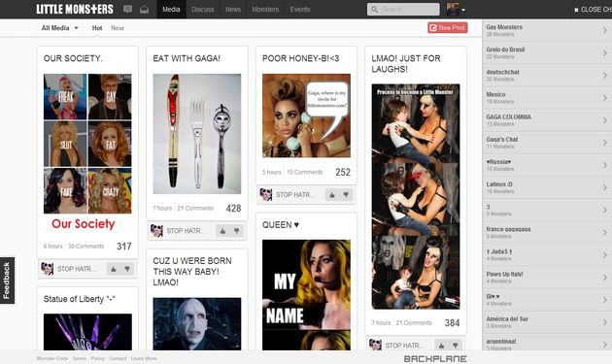Open the Poor Honey-B image
Image resolution: width=612 pixels, height=364 pixels.
click(x=306, y=116)
